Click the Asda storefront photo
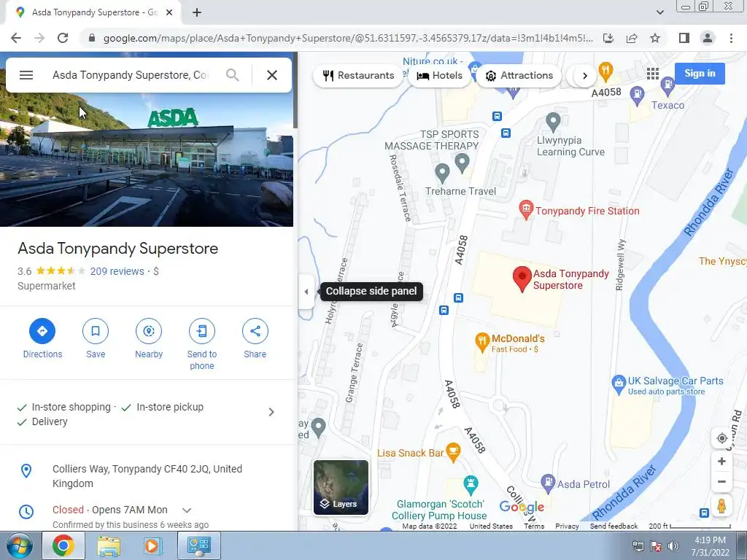 click(x=147, y=160)
